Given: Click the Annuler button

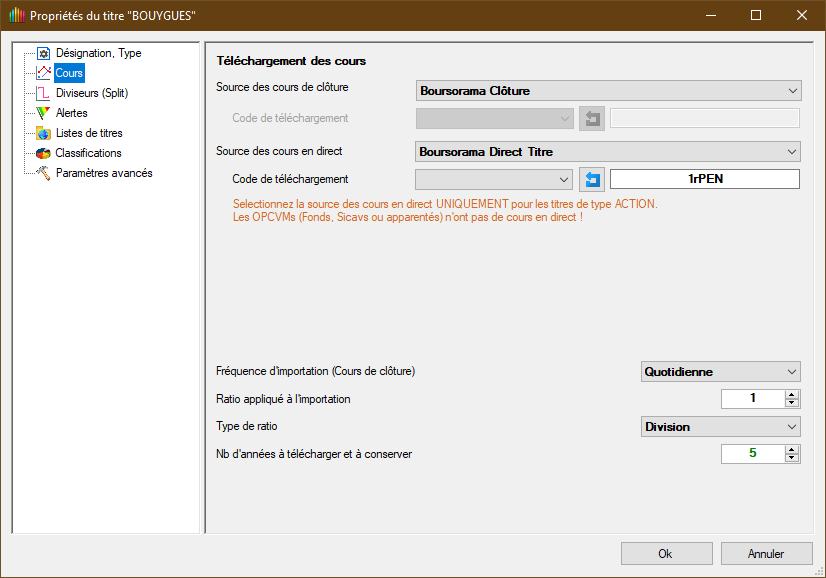Looking at the screenshot, I should pos(766,554).
